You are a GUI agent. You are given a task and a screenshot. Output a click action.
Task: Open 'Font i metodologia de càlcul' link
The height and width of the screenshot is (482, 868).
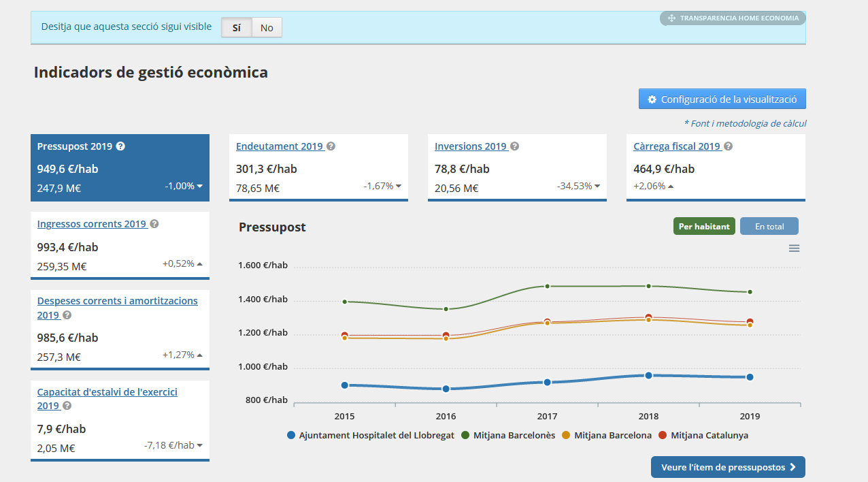click(x=745, y=123)
